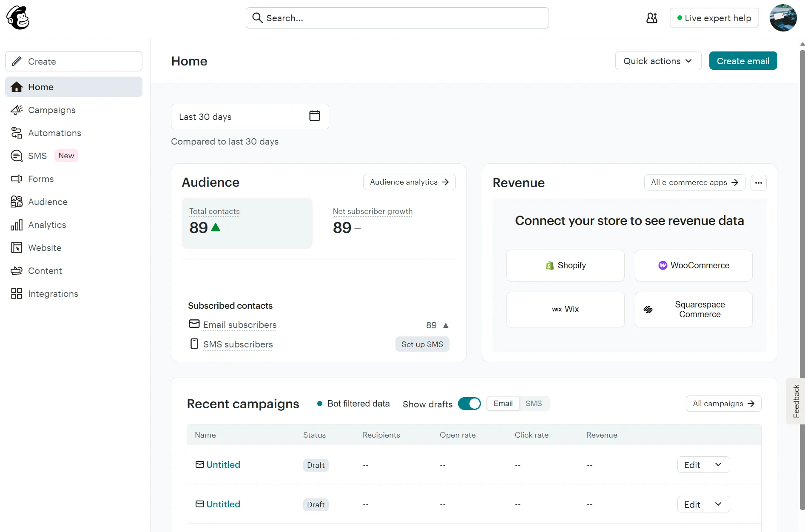Click the Create pencil icon
The height and width of the screenshot is (532, 805).
(x=17, y=61)
